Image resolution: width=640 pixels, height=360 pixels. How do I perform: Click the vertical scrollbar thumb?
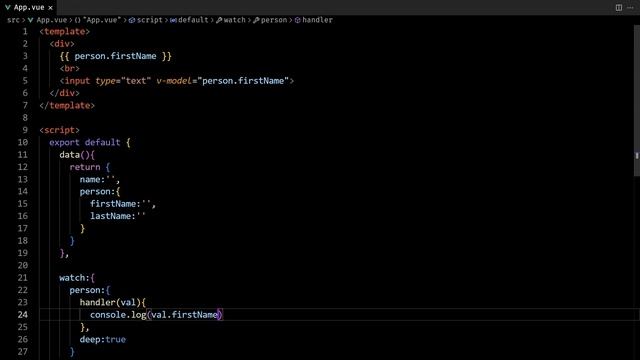point(636,100)
